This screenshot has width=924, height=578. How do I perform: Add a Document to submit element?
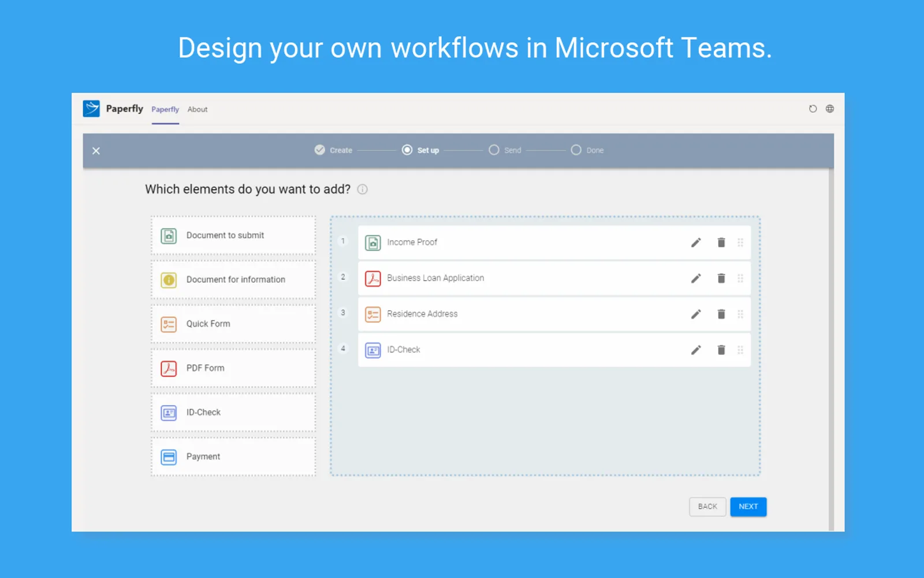point(233,236)
